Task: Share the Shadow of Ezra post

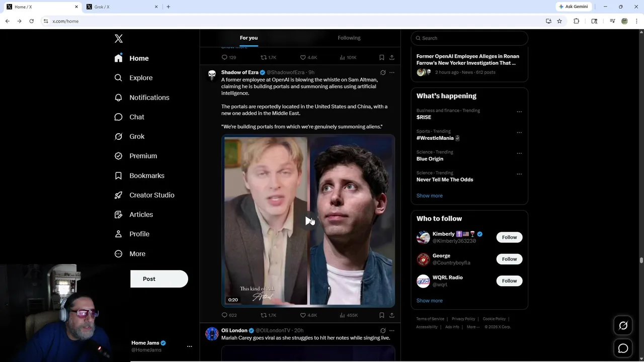Action: pyautogui.click(x=392, y=315)
